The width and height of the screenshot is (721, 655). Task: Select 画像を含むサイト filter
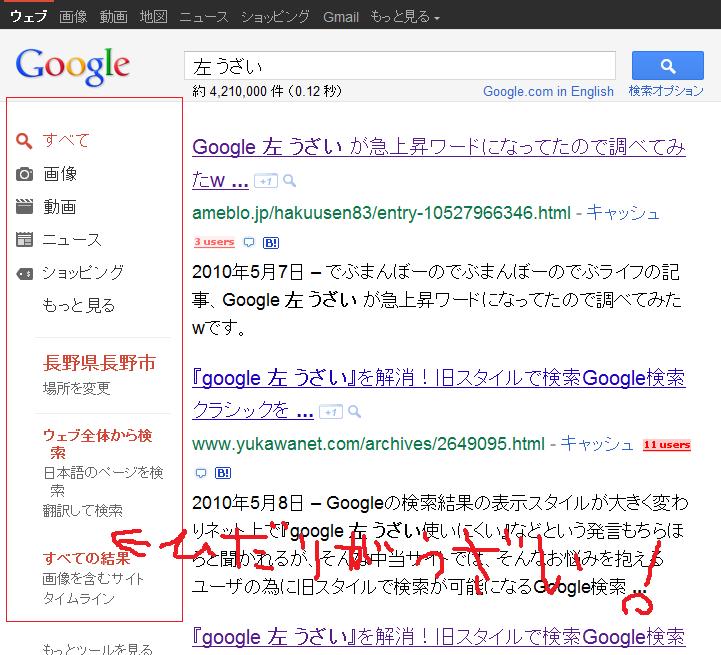[93, 579]
